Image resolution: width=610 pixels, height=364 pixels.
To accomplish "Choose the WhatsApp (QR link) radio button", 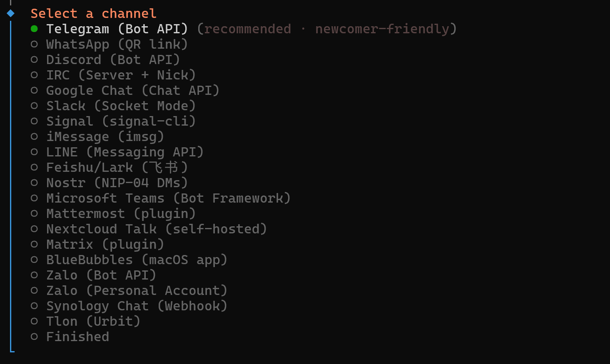I will click(34, 44).
